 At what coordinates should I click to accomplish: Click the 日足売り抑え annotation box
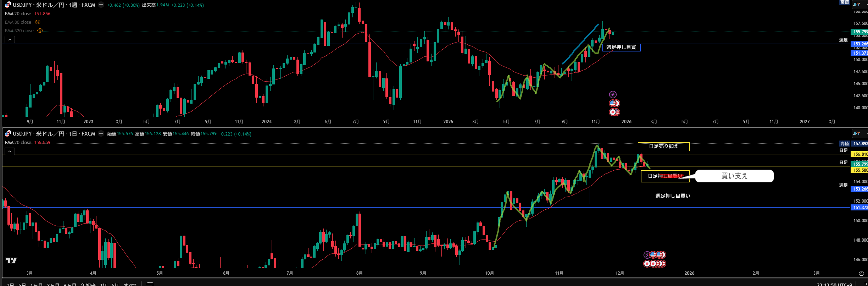coord(663,147)
